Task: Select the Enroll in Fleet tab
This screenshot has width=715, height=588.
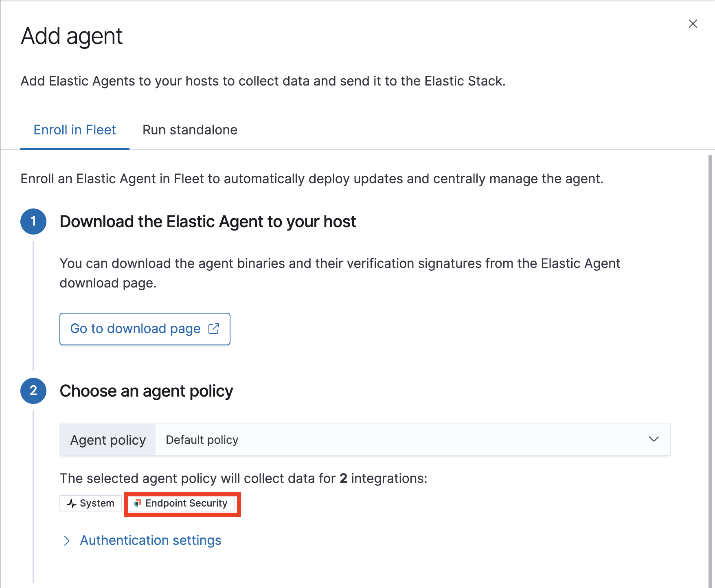Action: (75, 129)
